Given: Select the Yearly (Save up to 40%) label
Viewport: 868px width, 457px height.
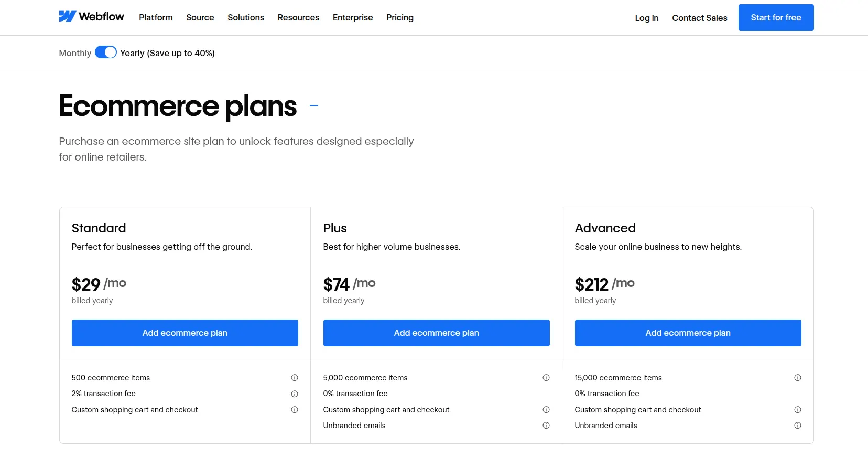Looking at the screenshot, I should click(x=167, y=53).
